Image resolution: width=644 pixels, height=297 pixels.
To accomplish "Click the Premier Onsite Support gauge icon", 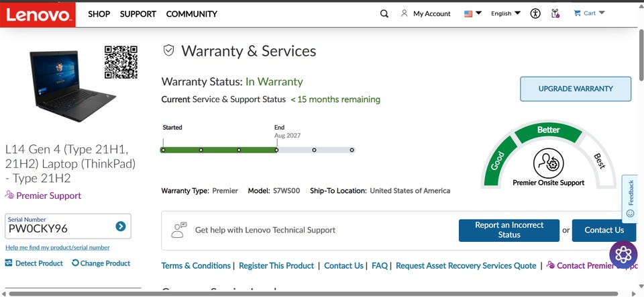I will coord(548,163).
